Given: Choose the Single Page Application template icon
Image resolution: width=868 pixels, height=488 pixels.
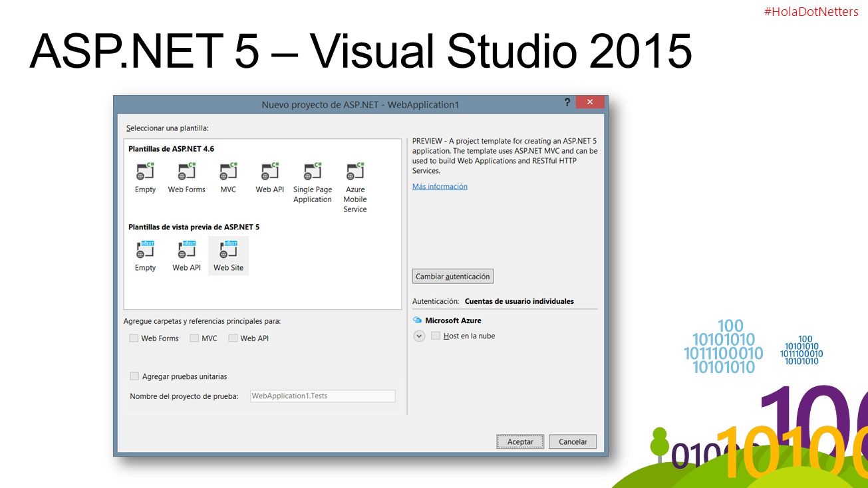Looking at the screenshot, I should (313, 172).
